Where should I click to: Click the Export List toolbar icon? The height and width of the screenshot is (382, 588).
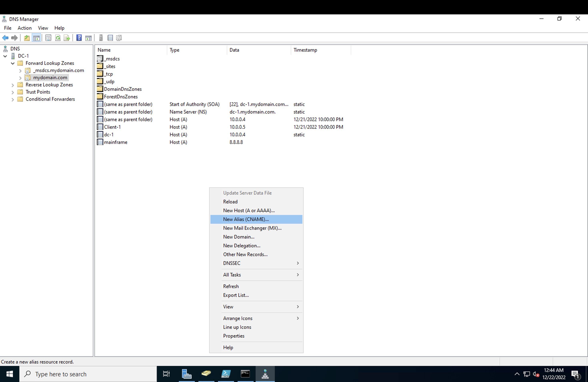click(67, 38)
